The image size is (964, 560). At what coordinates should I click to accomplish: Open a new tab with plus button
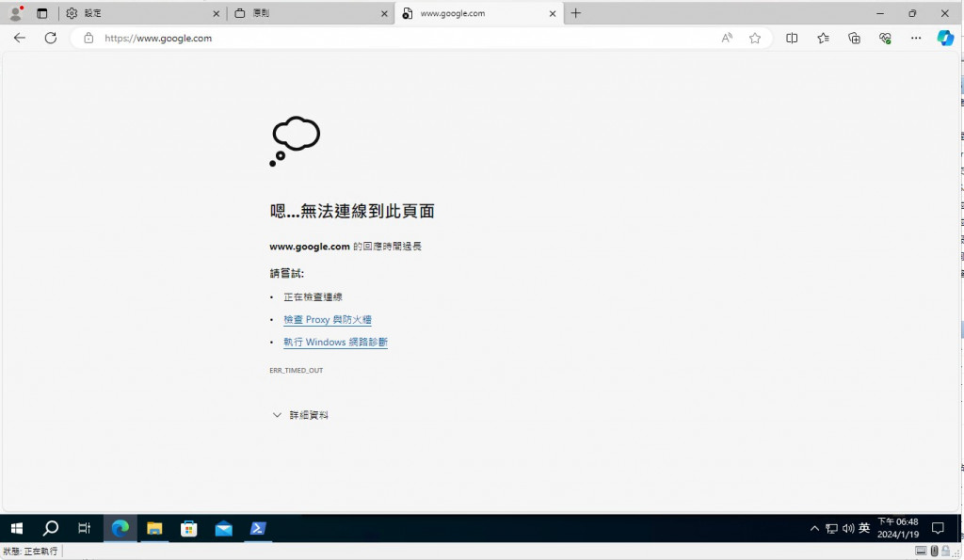click(575, 13)
